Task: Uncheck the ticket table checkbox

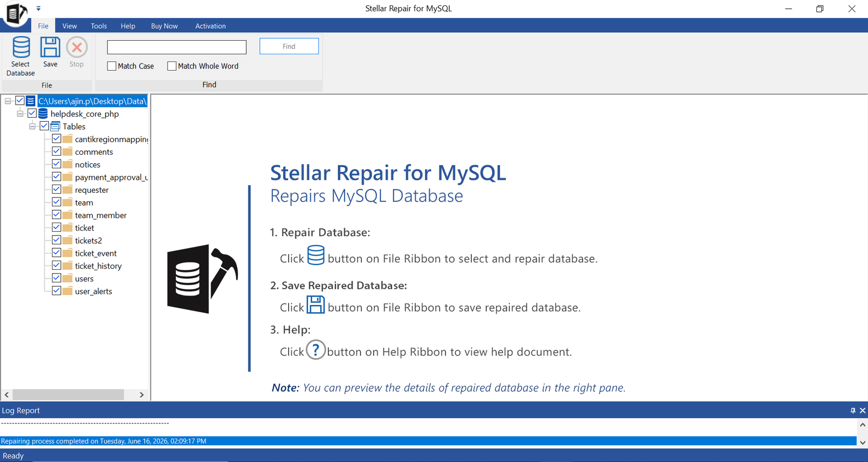Action: coord(56,227)
